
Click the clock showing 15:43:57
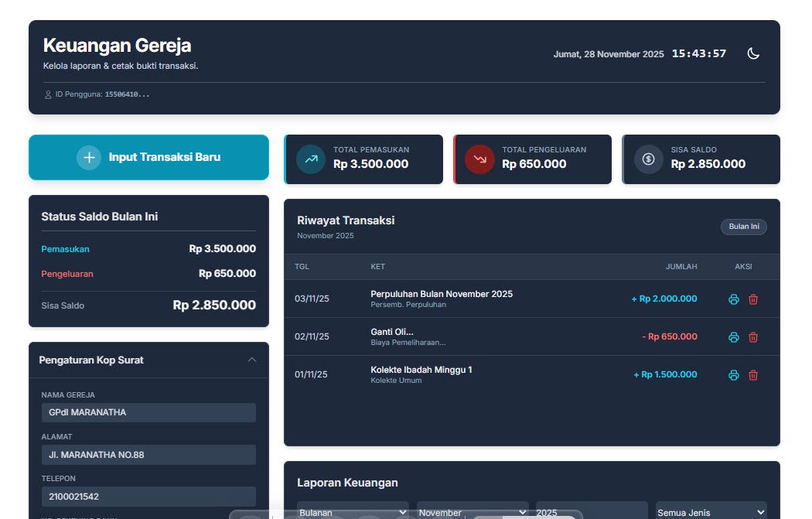point(698,54)
